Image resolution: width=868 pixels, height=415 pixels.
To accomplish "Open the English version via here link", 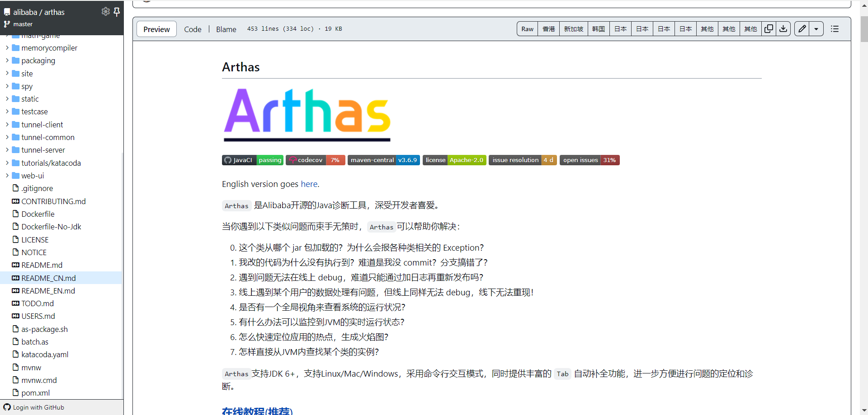I will [x=309, y=184].
